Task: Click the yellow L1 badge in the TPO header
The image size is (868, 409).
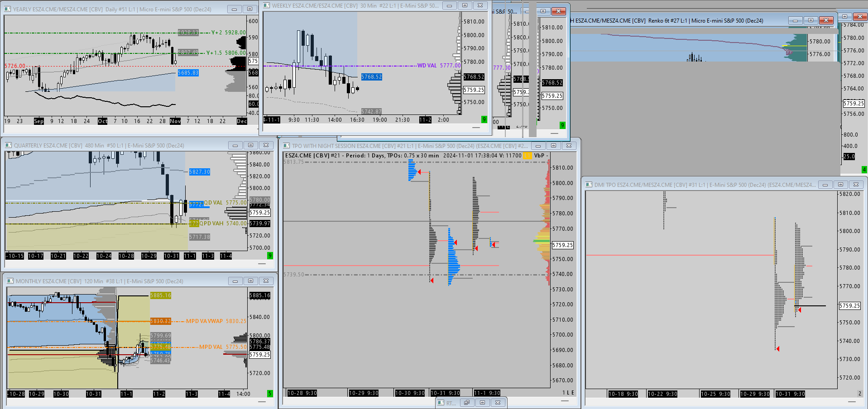Action: (x=528, y=156)
